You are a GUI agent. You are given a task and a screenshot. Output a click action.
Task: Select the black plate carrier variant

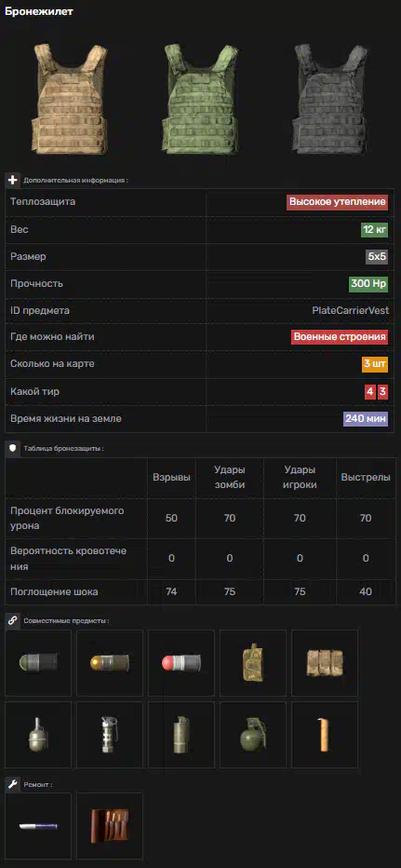[331, 100]
